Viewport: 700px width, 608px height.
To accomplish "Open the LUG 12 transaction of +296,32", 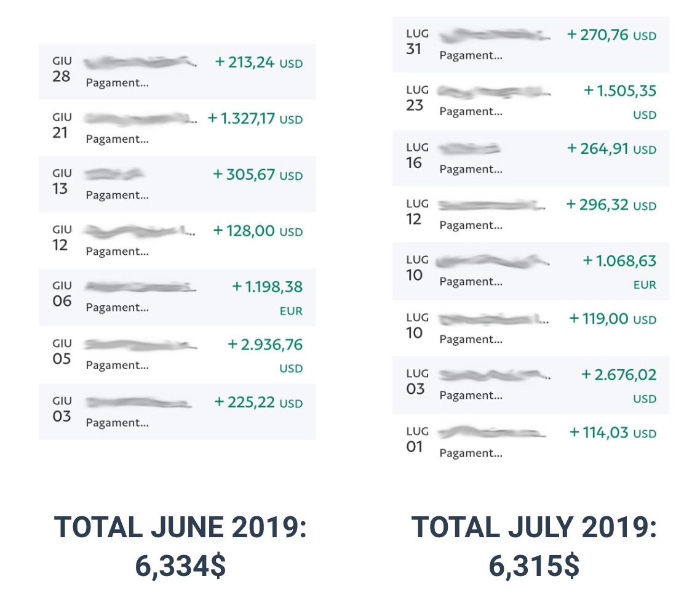I will 531,214.
